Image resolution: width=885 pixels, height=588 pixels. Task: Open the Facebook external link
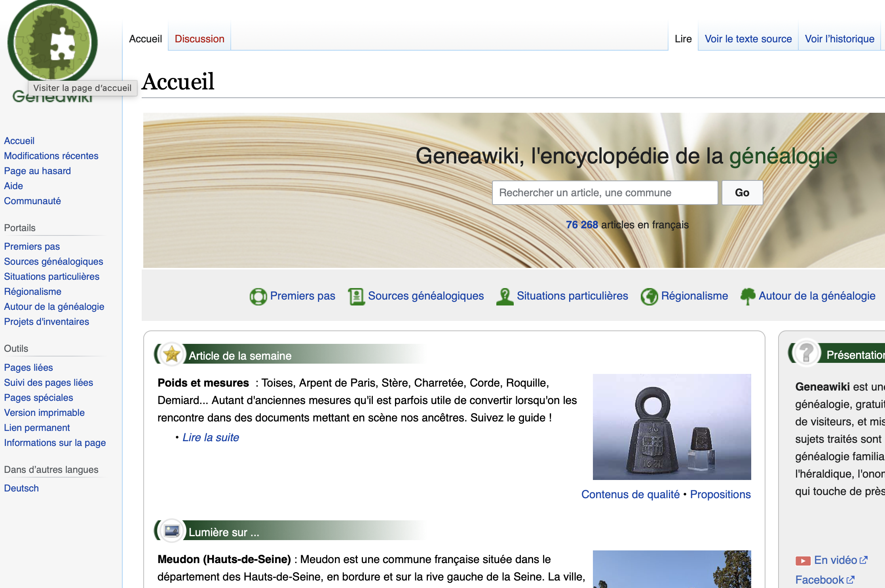point(825,580)
